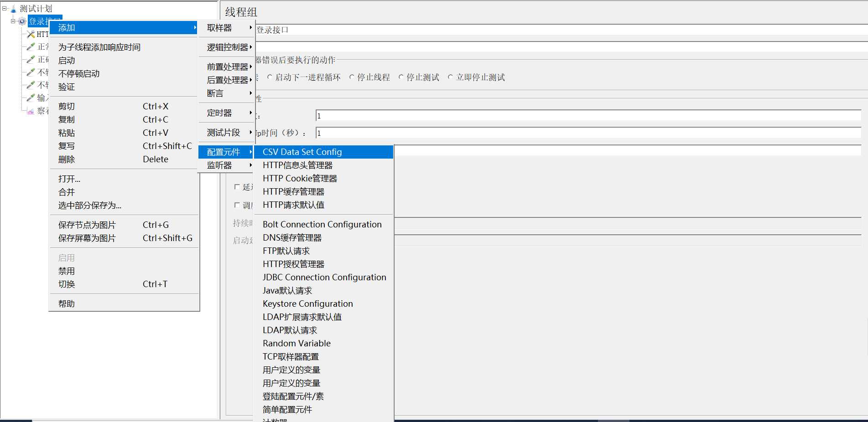The height and width of the screenshot is (422, 868).
Task: Choose FTP默认请求
Action: 323,251
